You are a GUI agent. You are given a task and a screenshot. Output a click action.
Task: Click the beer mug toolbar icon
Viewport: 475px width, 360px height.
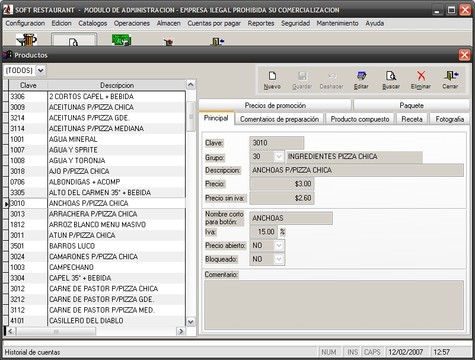pos(26,39)
